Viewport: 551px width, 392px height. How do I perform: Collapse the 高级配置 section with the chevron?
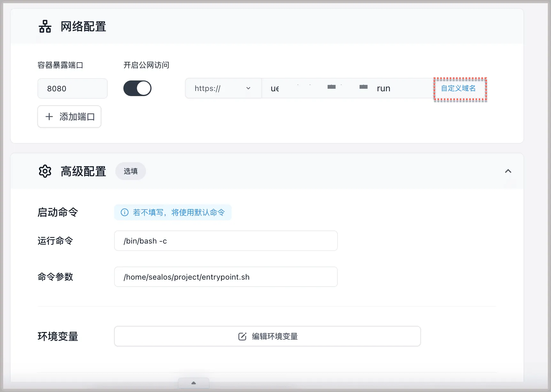(x=508, y=171)
